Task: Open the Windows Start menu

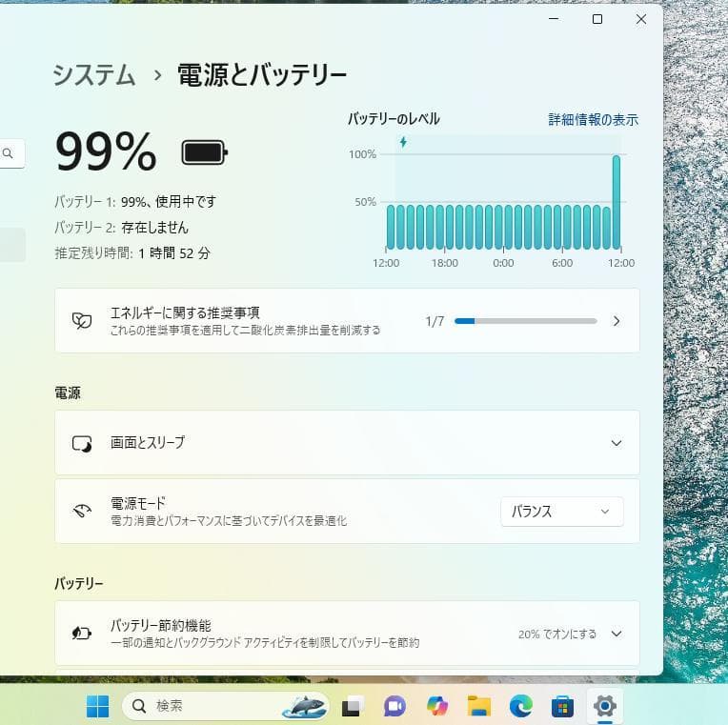Action: [x=98, y=706]
